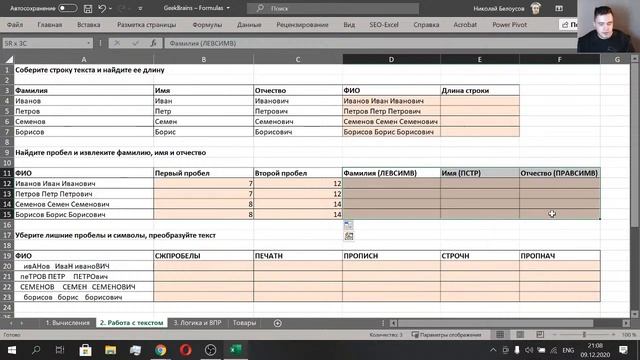Image resolution: width=640 pixels, height=360 pixels.
Task: Click the Save floppy disk icon
Action: point(88,8)
